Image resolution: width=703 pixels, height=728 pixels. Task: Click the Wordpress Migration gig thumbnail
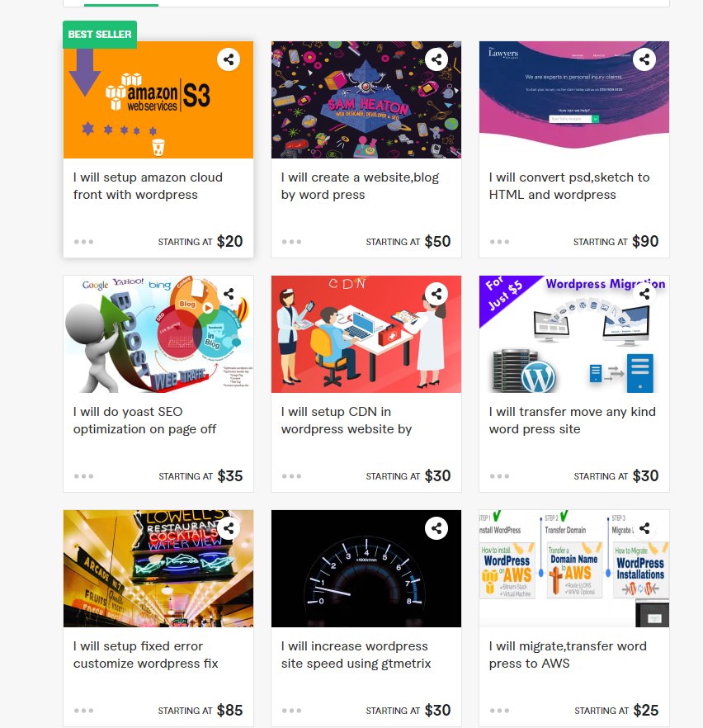click(574, 334)
